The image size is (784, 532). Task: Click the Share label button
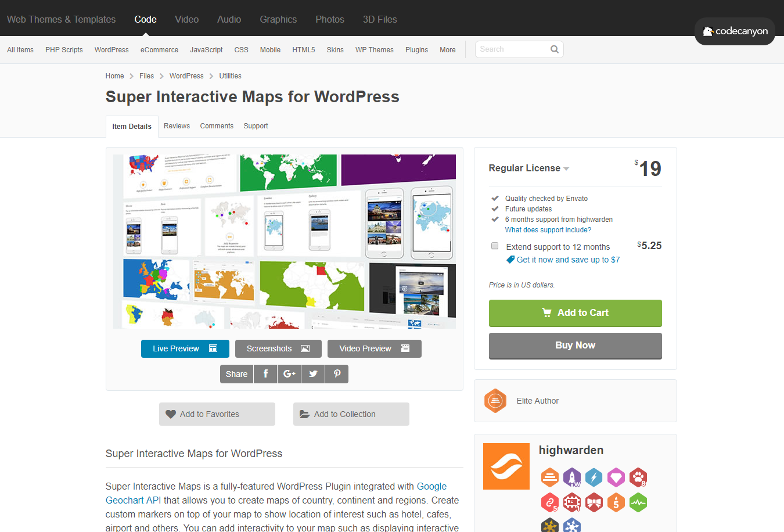point(236,374)
